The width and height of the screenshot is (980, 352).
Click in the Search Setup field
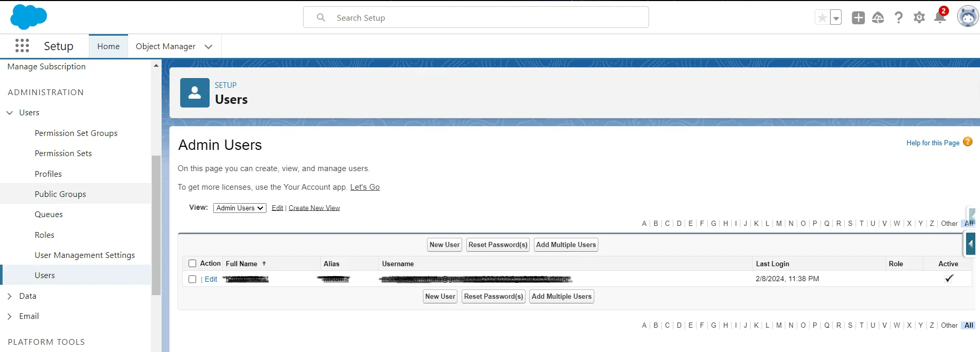click(x=475, y=18)
